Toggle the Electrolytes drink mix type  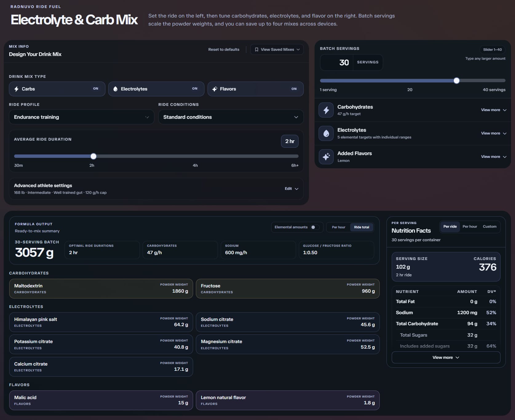[x=156, y=89]
